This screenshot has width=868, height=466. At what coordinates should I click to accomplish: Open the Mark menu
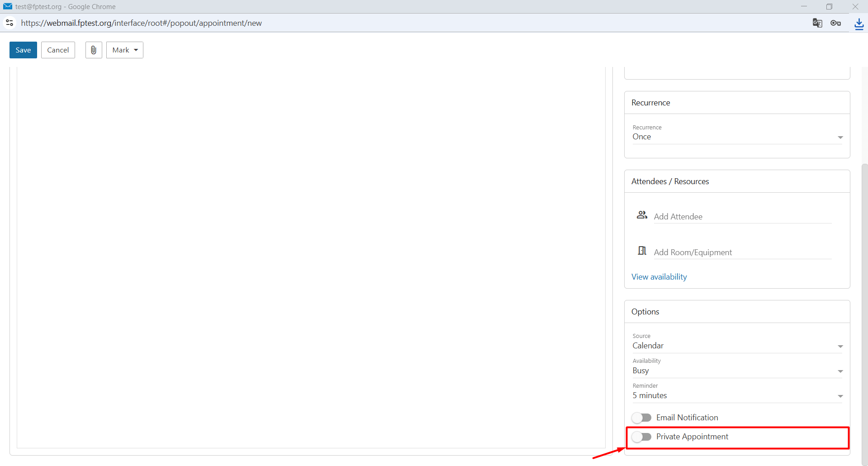pyautogui.click(x=125, y=50)
